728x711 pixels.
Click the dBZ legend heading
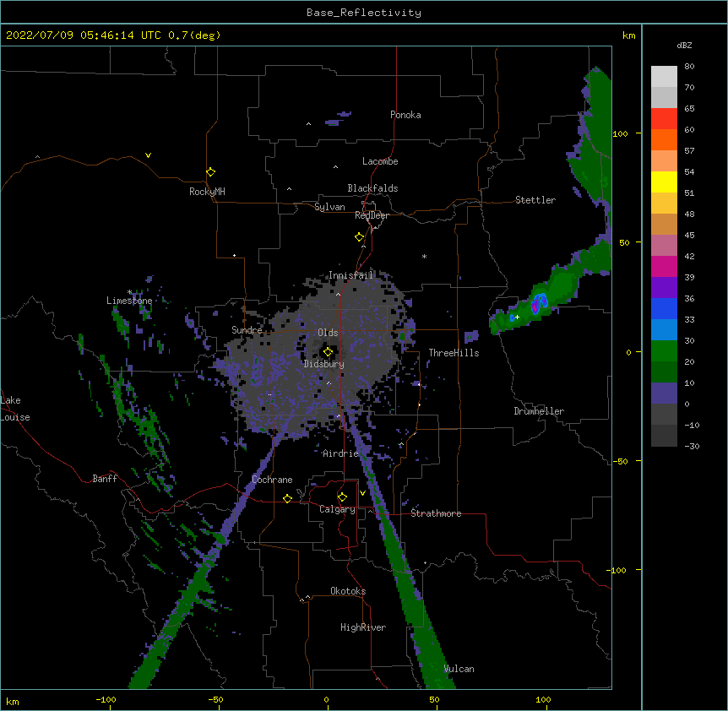[684, 45]
